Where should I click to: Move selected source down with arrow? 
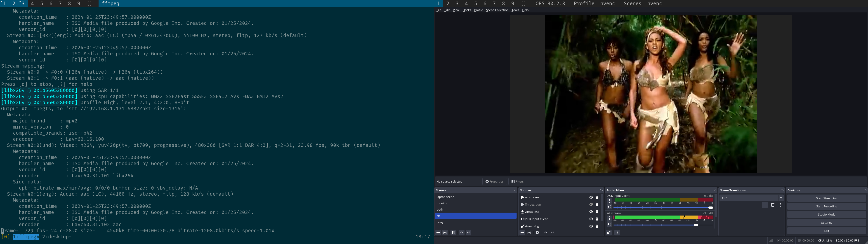pos(552,232)
